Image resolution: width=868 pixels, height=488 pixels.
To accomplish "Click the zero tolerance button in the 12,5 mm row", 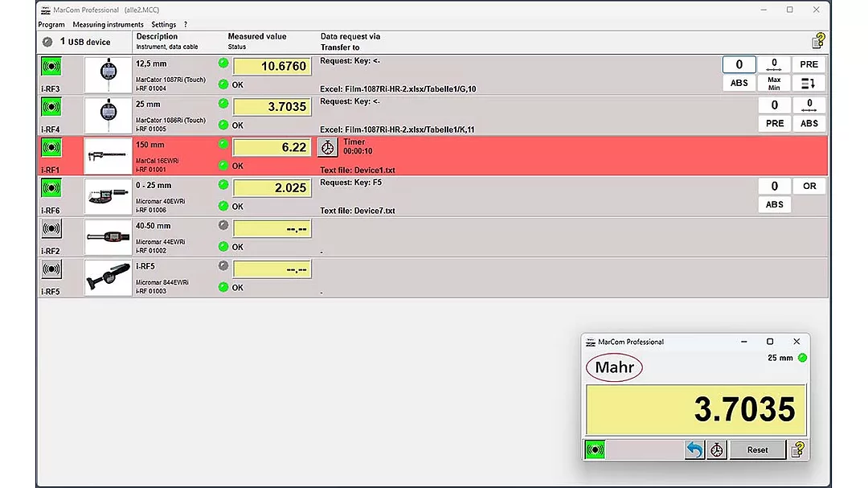I will (x=774, y=64).
